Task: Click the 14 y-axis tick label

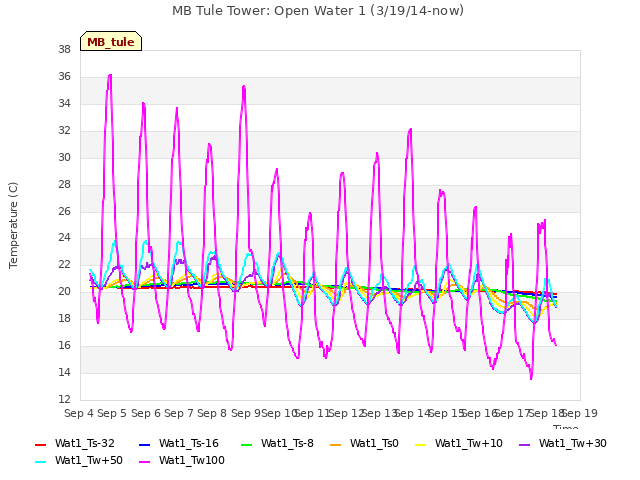Action: [64, 372]
